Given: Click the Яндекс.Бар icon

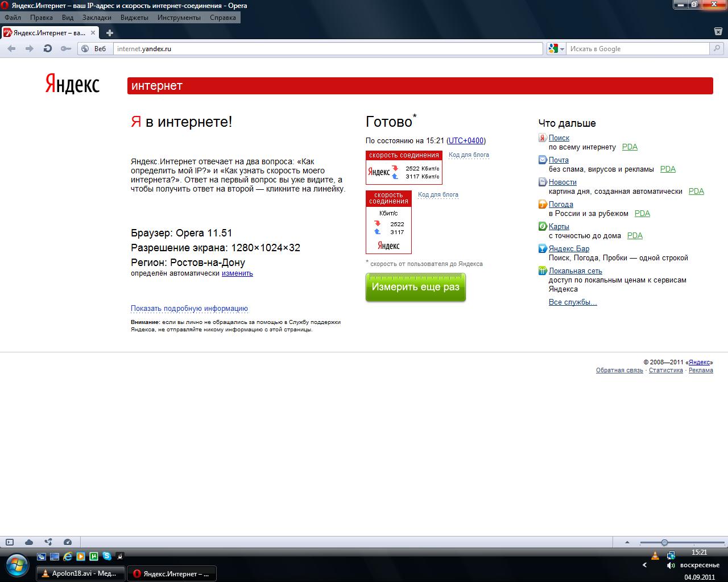Looking at the screenshot, I should [x=543, y=248].
